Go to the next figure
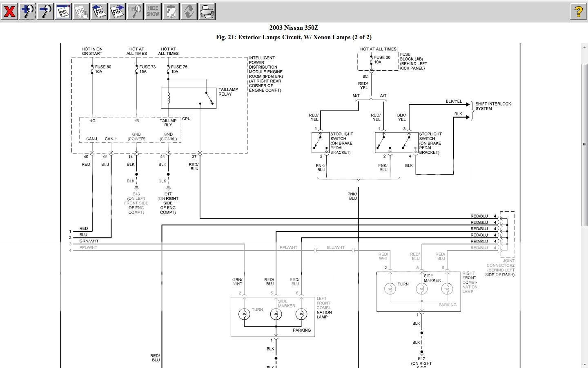This screenshot has width=588, height=368. [117, 11]
